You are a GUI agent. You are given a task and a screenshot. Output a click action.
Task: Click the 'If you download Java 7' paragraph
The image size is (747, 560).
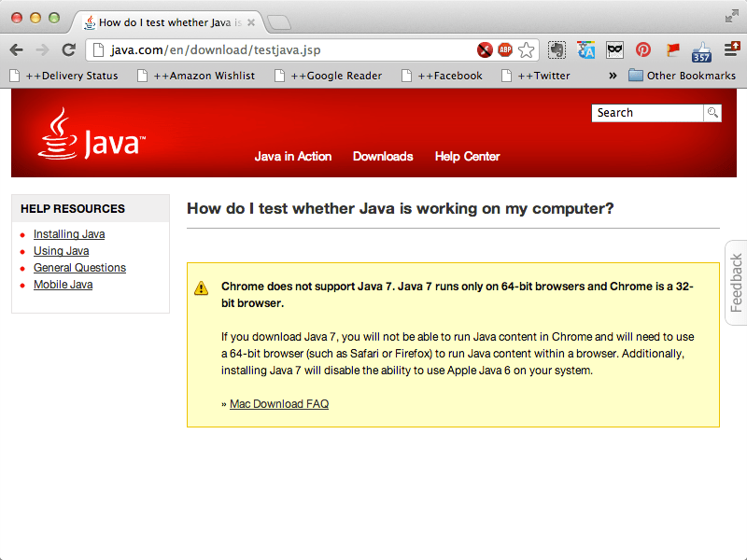pyautogui.click(x=458, y=354)
